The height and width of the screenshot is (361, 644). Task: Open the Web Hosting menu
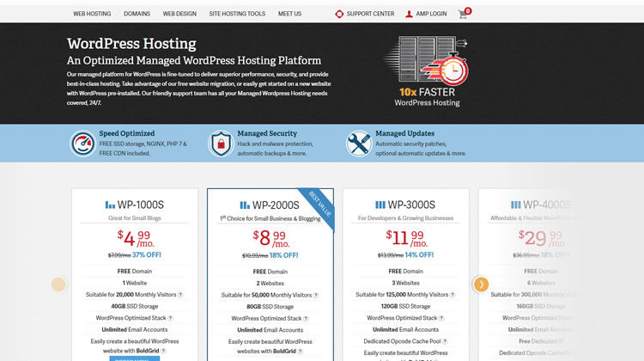click(92, 14)
